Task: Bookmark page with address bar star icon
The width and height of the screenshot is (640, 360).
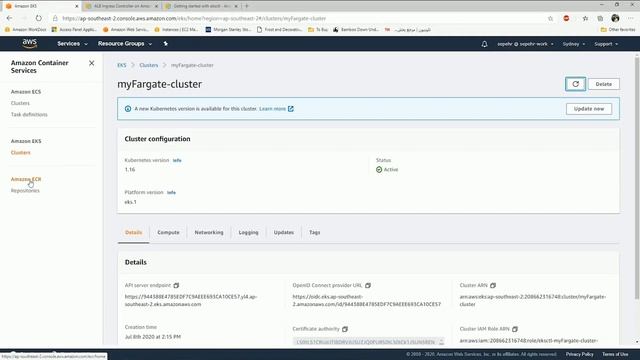Action: coord(550,18)
